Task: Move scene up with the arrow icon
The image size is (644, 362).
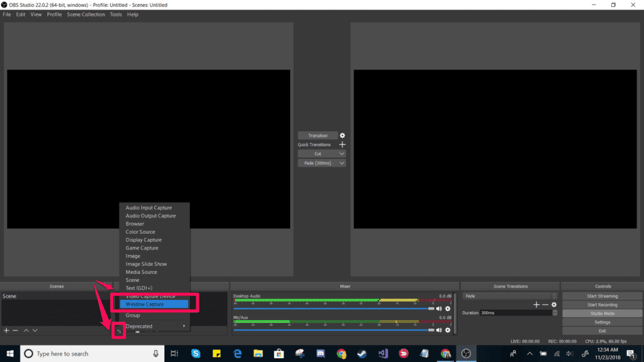Action: point(26,330)
